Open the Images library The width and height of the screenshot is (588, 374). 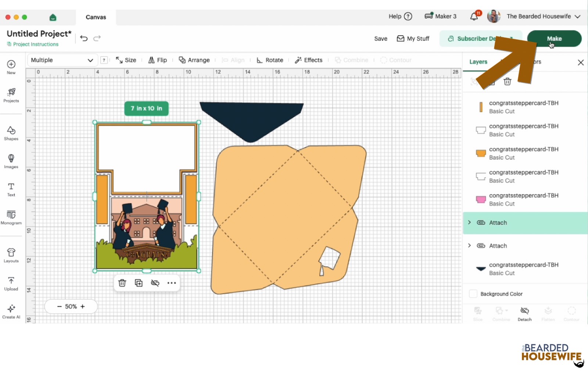(11, 161)
